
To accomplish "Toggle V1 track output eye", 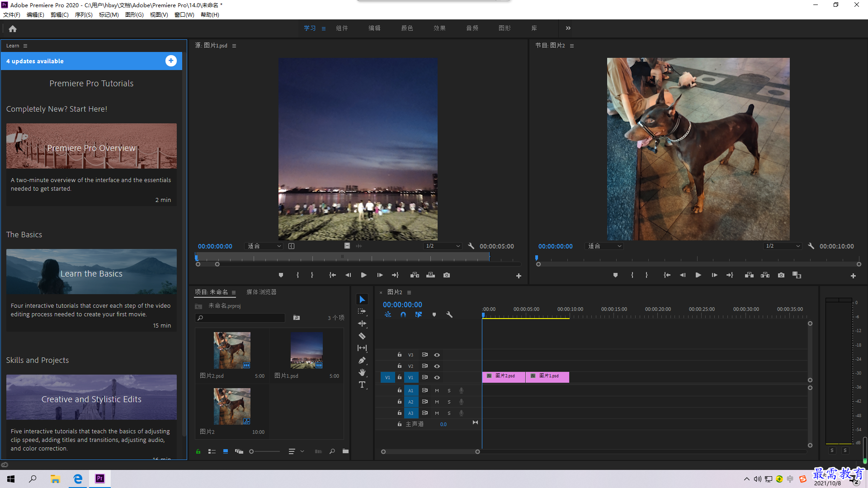I will click(437, 378).
